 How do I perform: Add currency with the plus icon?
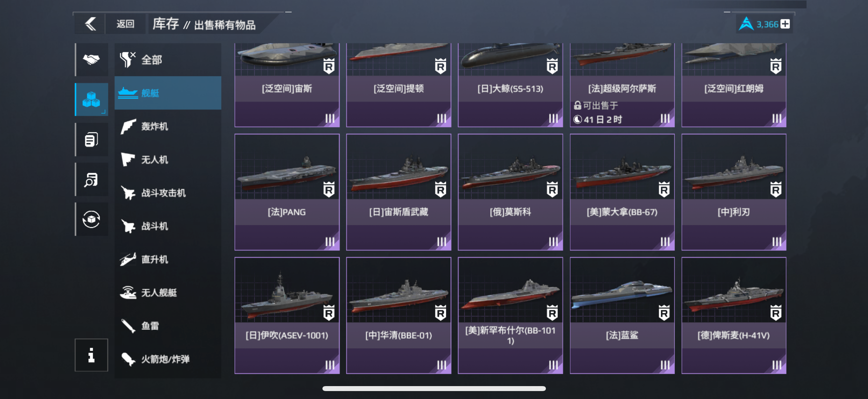click(x=785, y=24)
